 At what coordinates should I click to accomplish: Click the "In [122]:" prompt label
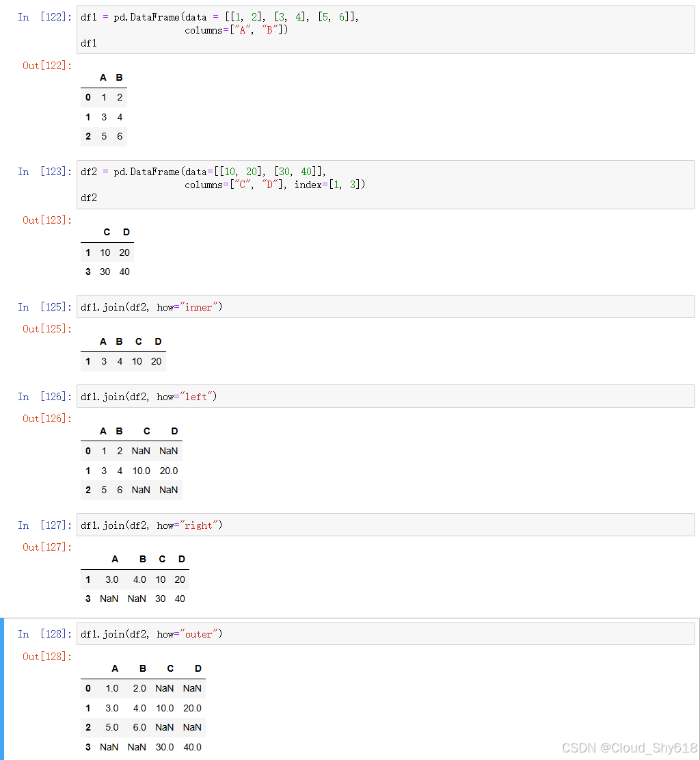44,17
